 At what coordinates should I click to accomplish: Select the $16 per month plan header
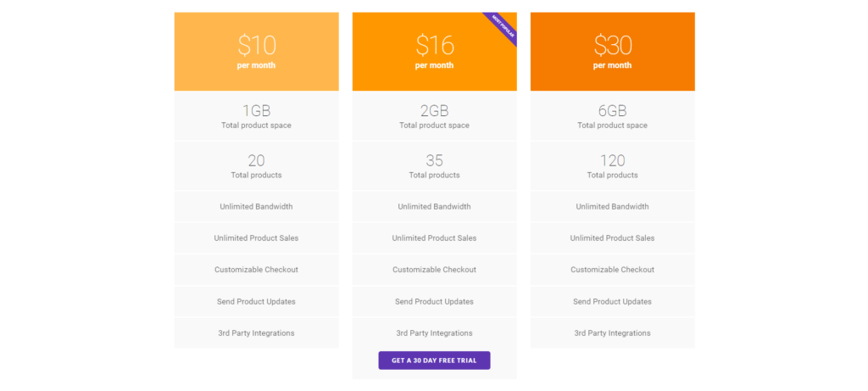[x=435, y=52]
